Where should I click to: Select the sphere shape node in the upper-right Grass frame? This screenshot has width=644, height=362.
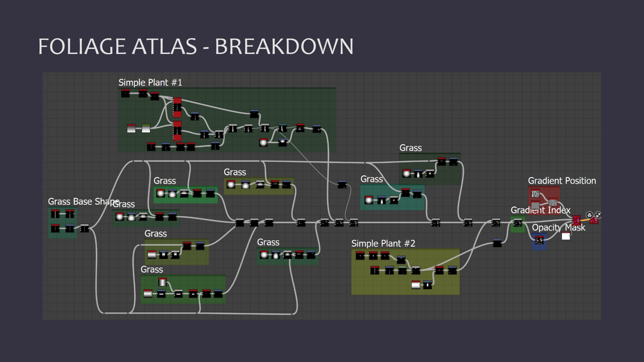[407, 173]
